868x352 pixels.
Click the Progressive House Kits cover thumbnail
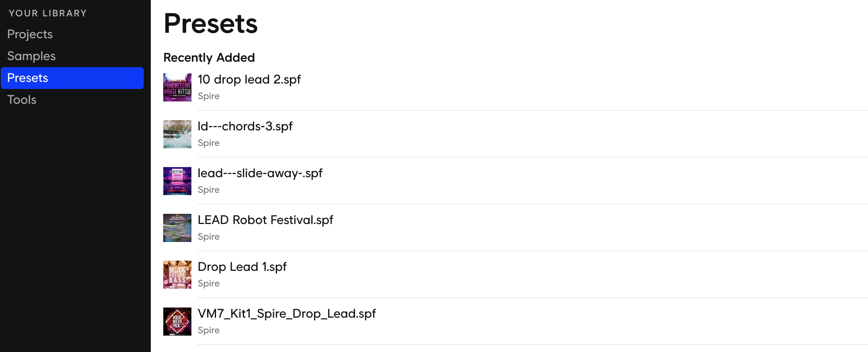177,87
